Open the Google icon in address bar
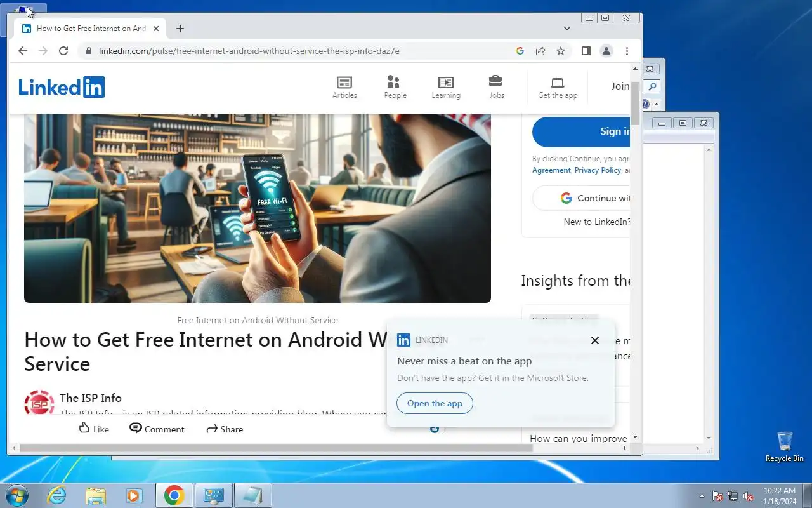 520,51
